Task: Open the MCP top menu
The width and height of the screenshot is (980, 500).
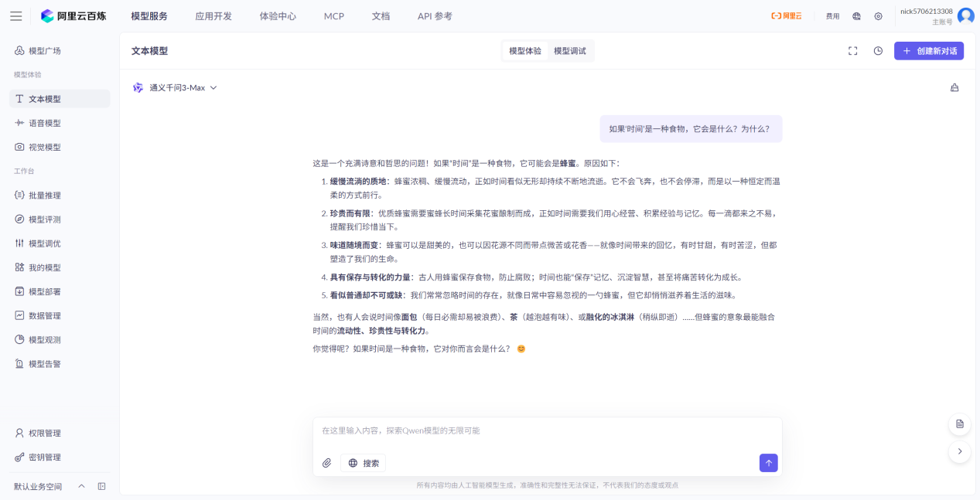Action: pos(334,16)
